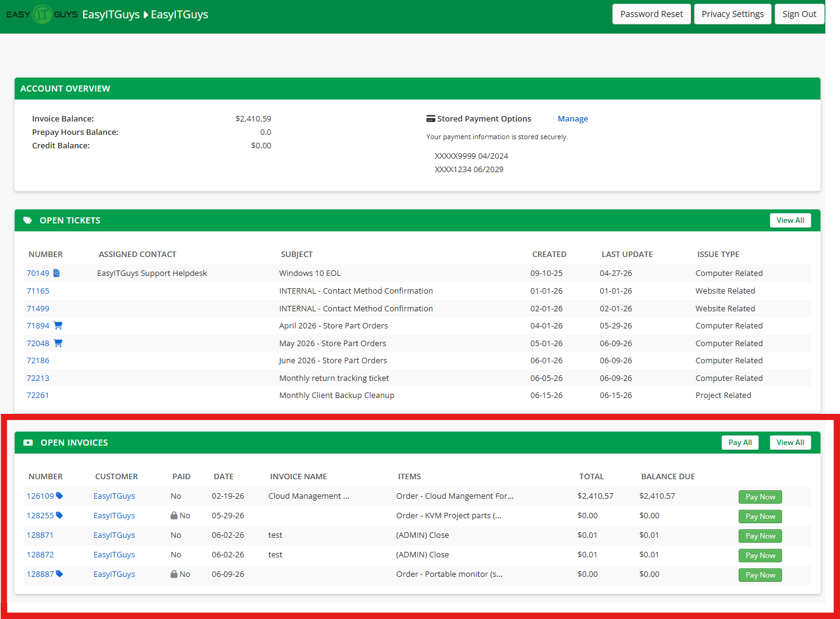Screen dimensions: 840x619
Task: Click subject 'Monthly return tracking ticket'
Action: (x=334, y=378)
